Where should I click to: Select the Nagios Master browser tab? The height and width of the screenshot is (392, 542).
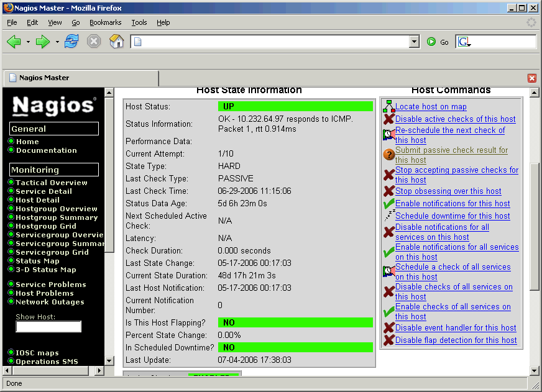(81, 78)
